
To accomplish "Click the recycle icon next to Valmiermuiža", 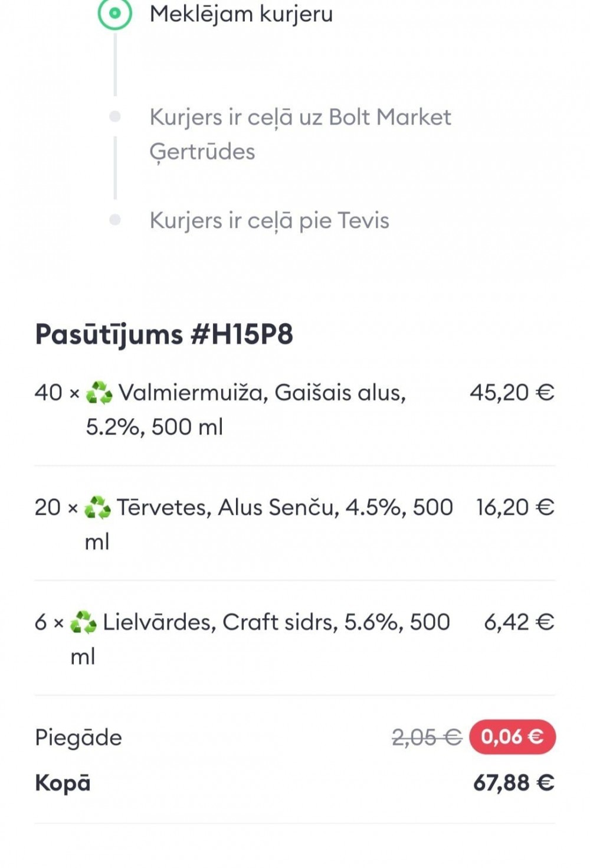I will 99,393.
